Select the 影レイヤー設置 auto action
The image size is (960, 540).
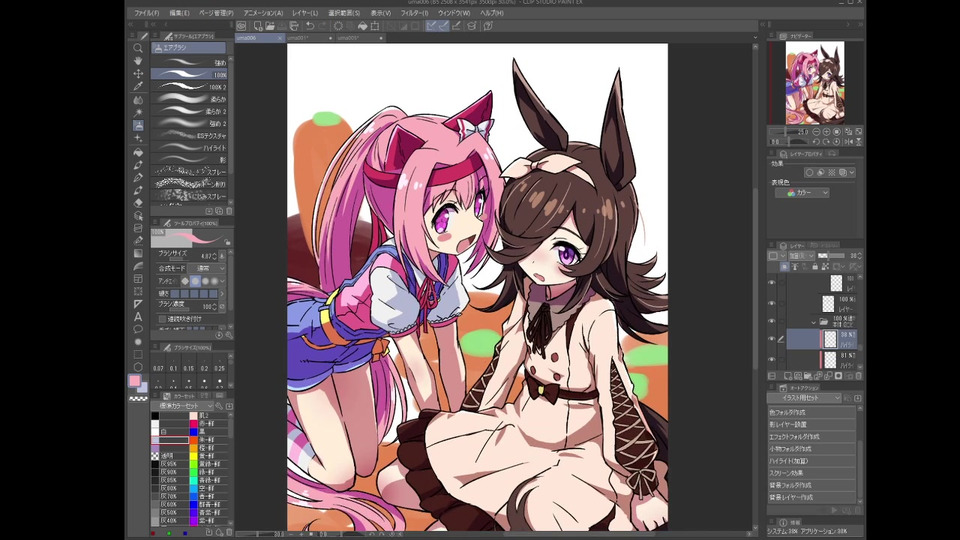pos(811,424)
